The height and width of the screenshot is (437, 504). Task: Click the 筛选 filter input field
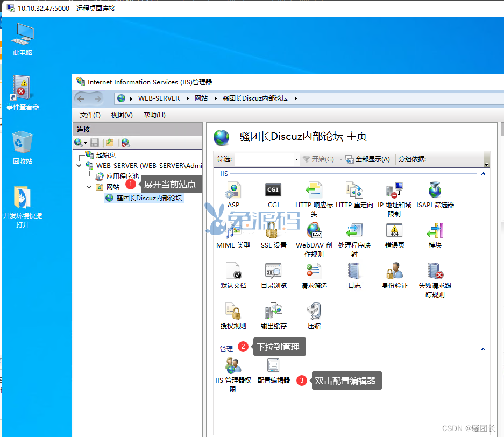(264, 159)
